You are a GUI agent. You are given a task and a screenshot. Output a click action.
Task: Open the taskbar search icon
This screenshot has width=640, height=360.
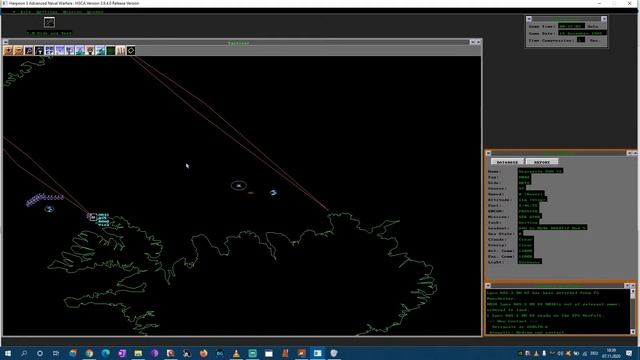click(24, 353)
